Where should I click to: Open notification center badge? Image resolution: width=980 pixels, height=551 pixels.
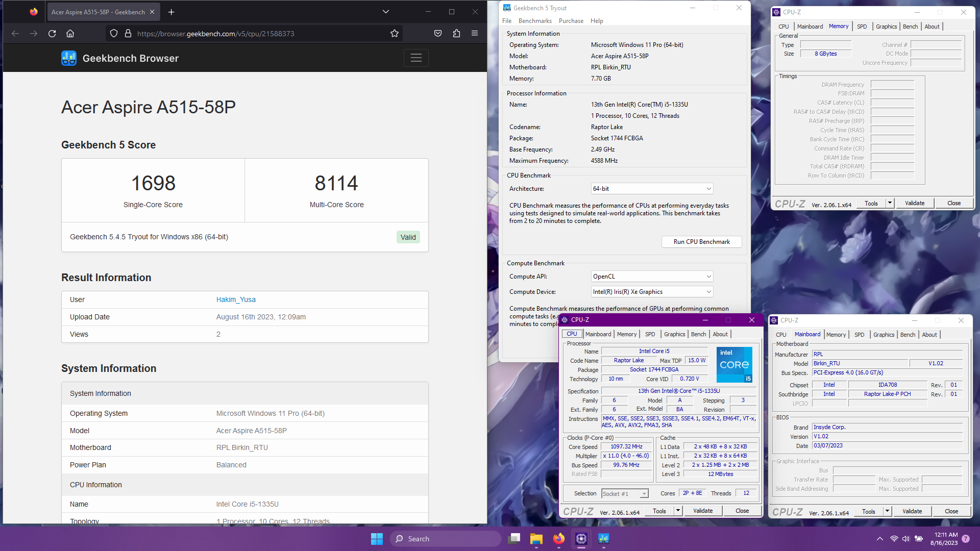point(966,539)
